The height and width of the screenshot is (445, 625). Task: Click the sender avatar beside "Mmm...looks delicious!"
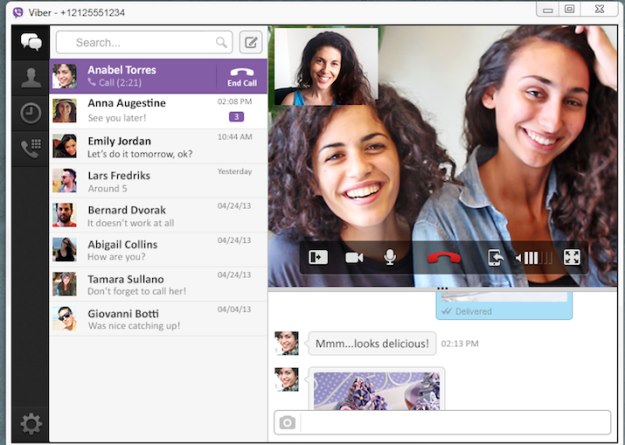pyautogui.click(x=286, y=343)
